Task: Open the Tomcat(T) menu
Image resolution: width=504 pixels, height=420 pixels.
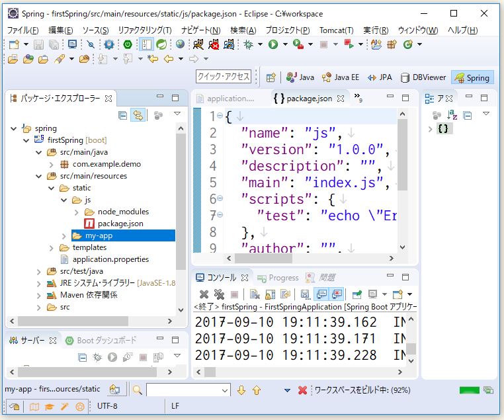Action: click(336, 30)
